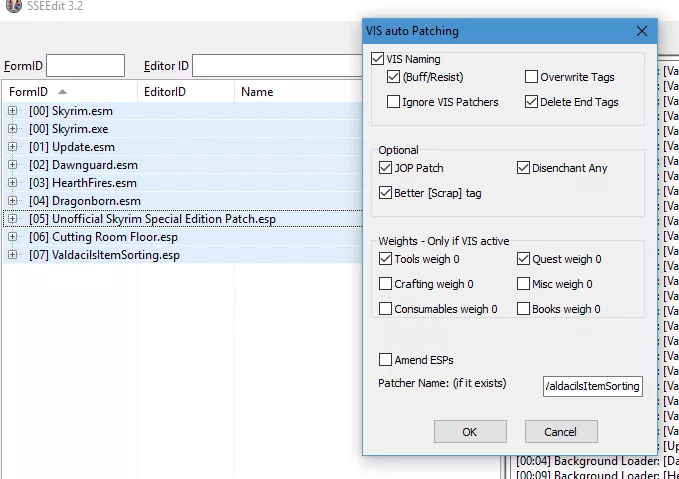Select the [03] HearthFires.esm row
Viewport: 679px width, 479px height.
(182, 183)
